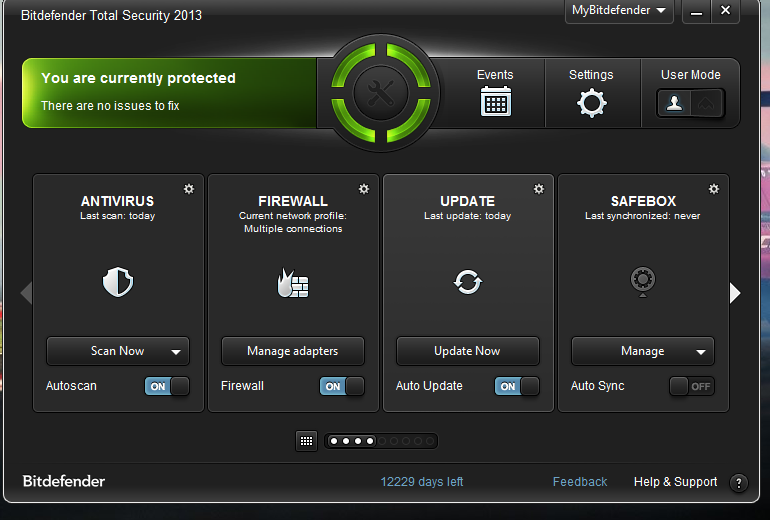Image resolution: width=770 pixels, height=520 pixels.
Task: Open the Settings gear icon
Action: click(x=591, y=103)
